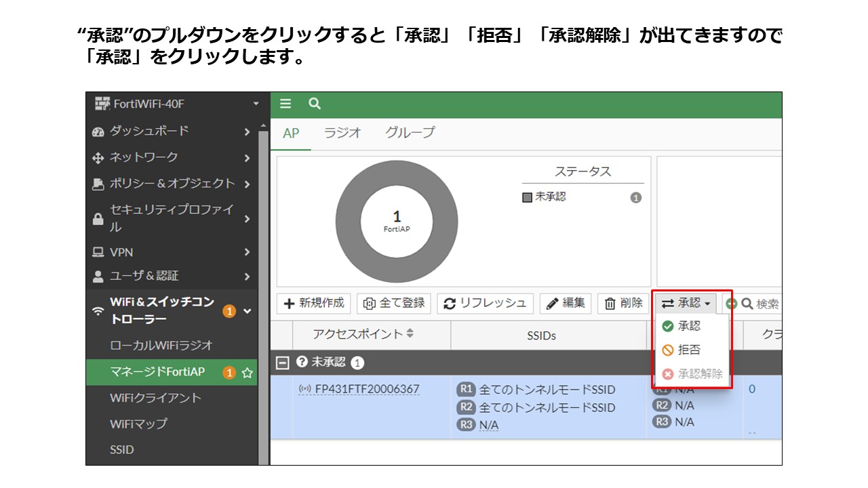Screen dimensions: 868x488
Task: Choose 拒否 in the dropdown list
Action: click(x=691, y=350)
